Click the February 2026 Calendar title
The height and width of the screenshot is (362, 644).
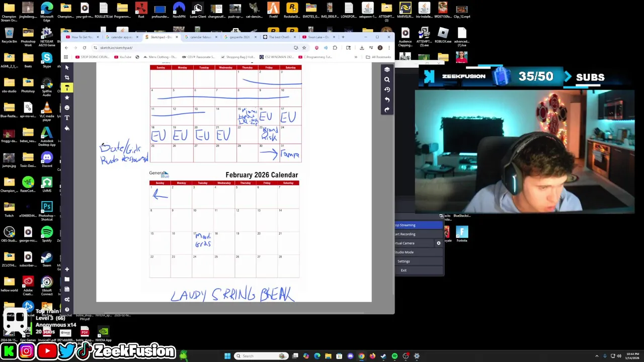262,175
